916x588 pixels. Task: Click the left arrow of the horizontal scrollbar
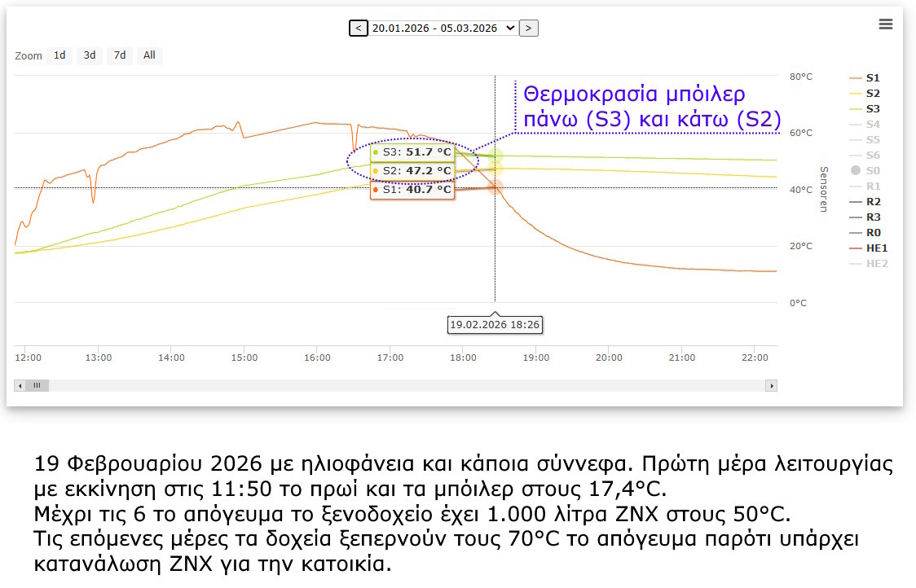[x=20, y=384]
